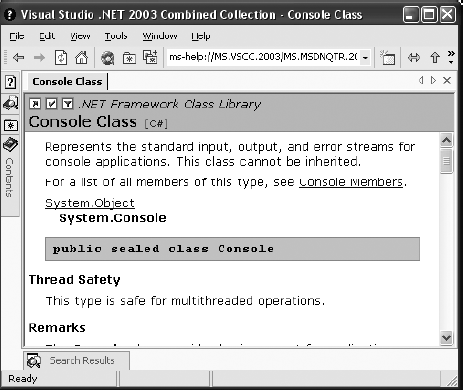
Task: Open the Search sidebar icon
Action: point(10,104)
